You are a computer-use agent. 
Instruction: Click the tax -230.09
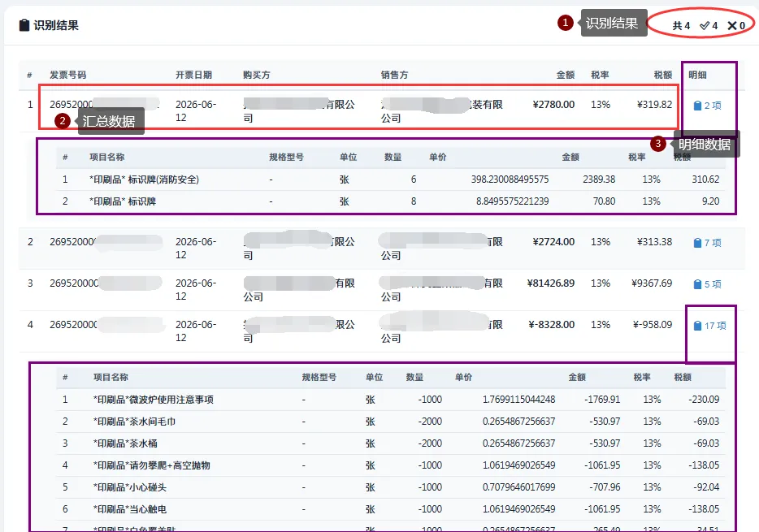[704, 400]
